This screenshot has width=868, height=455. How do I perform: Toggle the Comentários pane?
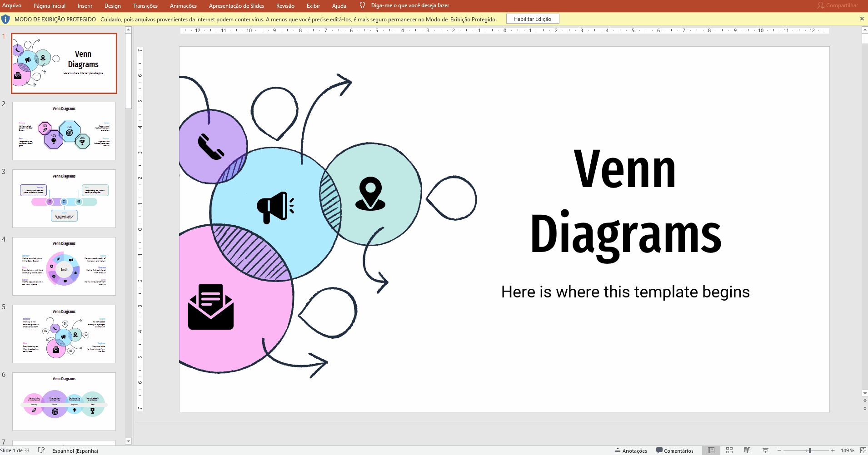tap(675, 450)
